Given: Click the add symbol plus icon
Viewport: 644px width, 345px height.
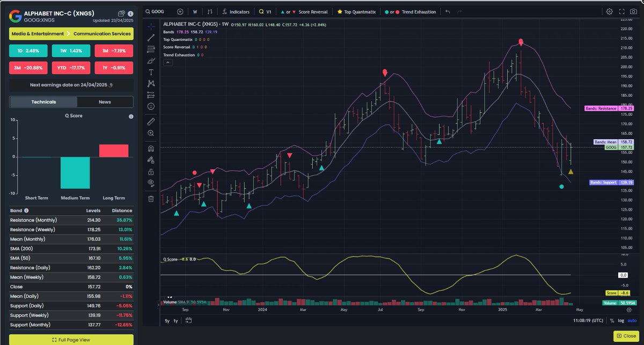Looking at the screenshot, I should pos(180,11).
